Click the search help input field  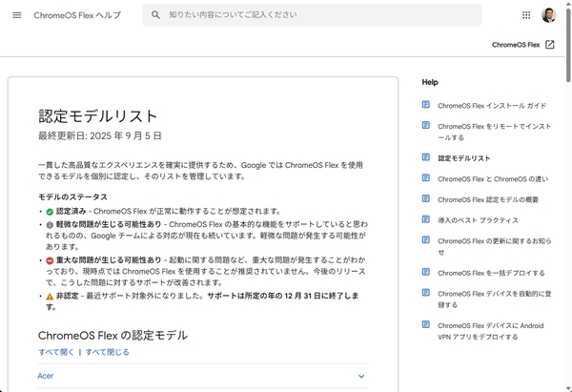(x=312, y=15)
